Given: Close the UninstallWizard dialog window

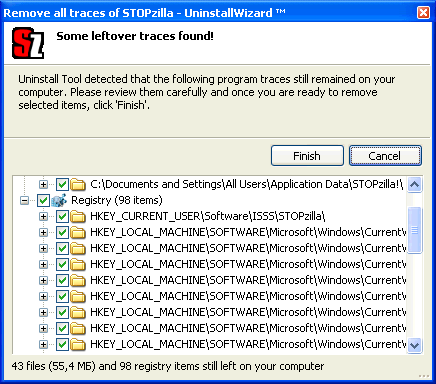Looking at the screenshot, I should 423,13.
